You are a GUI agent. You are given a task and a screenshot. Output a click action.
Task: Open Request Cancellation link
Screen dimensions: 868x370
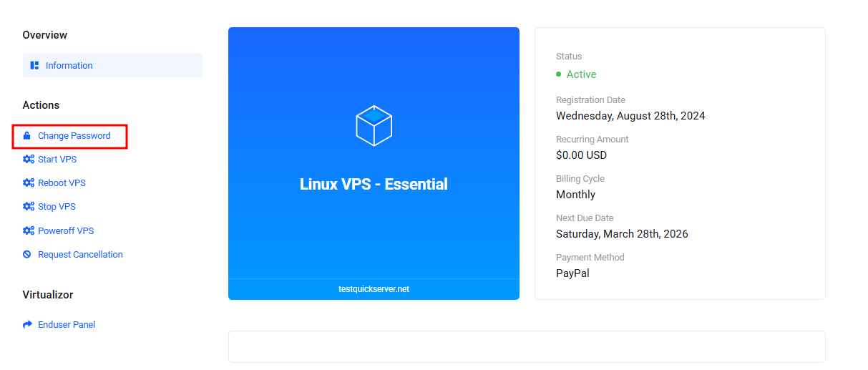pyautogui.click(x=80, y=255)
